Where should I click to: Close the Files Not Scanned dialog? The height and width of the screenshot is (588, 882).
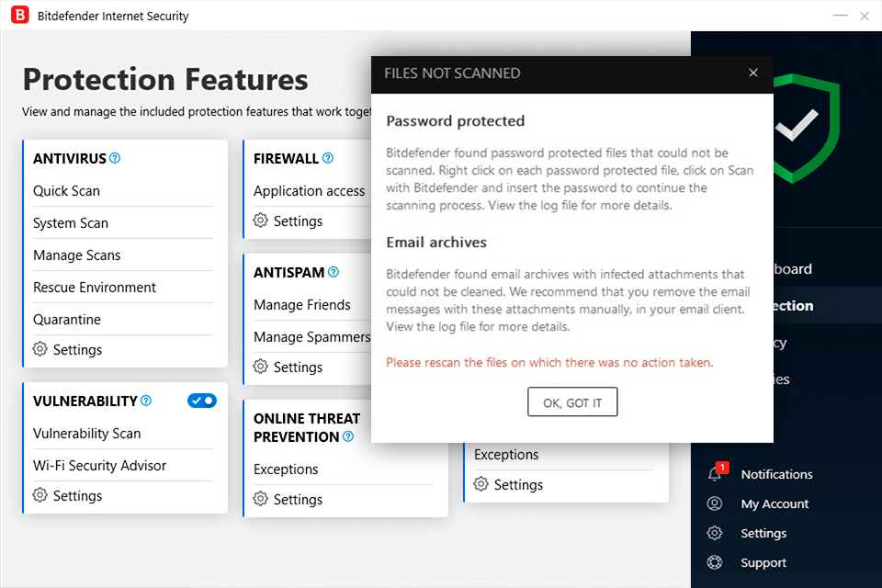coord(753,73)
